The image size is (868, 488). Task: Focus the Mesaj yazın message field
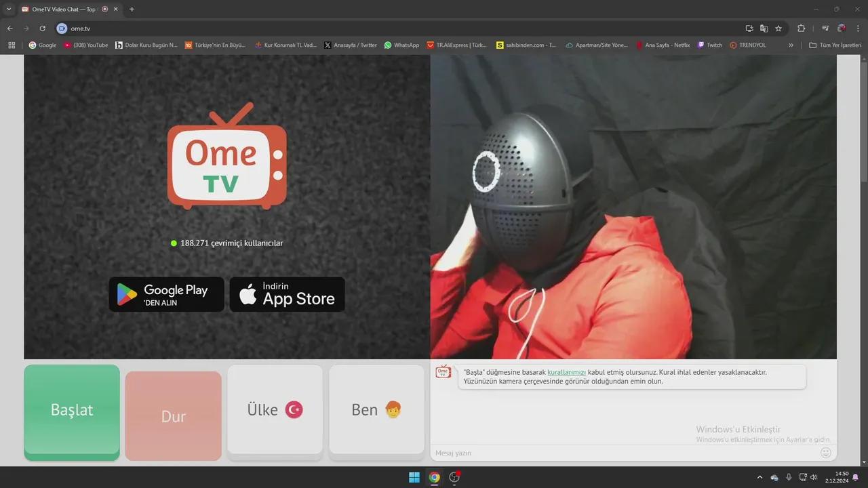pos(624,453)
